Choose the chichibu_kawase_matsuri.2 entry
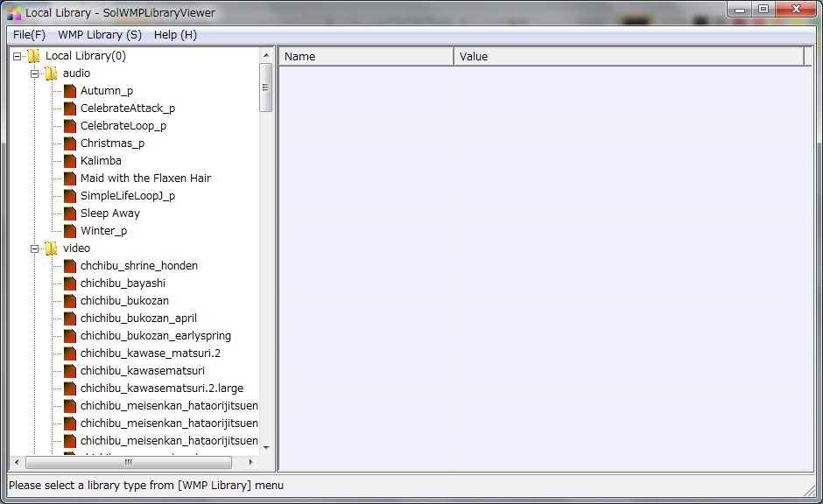 151,353
